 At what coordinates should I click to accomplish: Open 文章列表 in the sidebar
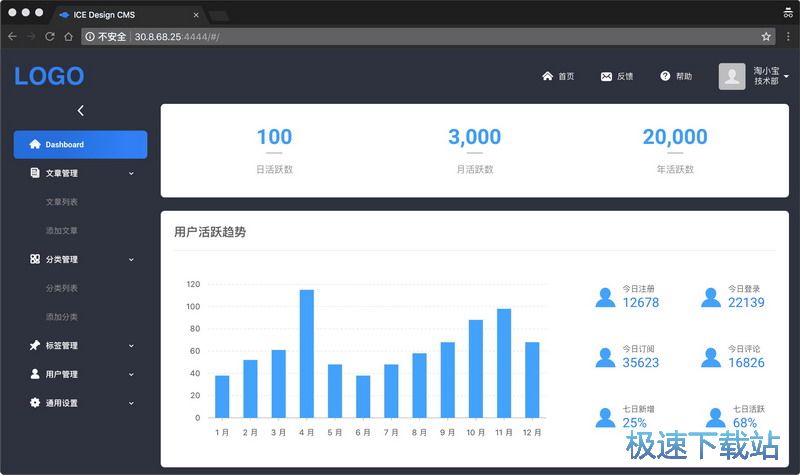[61, 202]
